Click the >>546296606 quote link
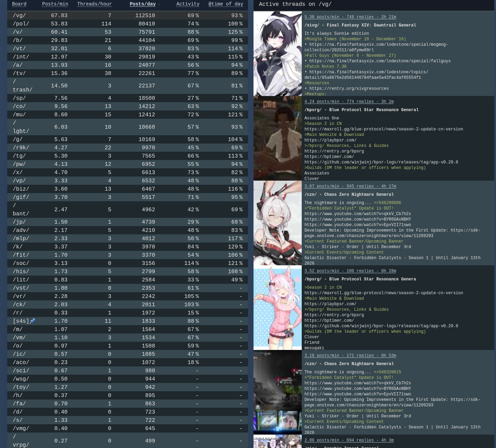Screen dimensions: 496x448 coord(387,203)
